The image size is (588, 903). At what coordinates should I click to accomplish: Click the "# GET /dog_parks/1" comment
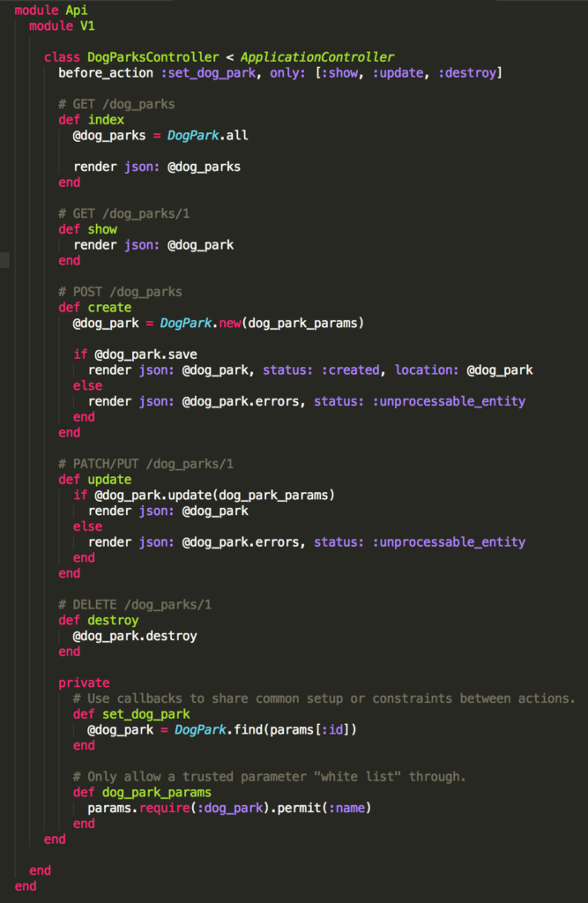[x=123, y=213]
